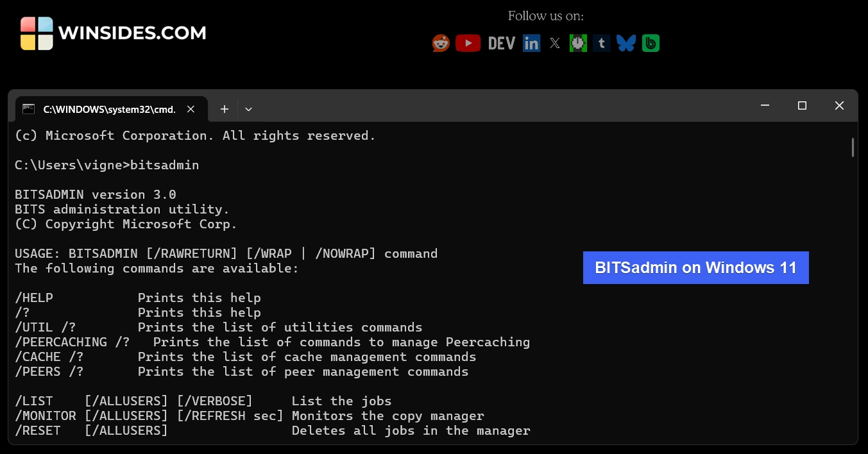
Task: Click the /MONITOR command line
Action: tap(250, 416)
